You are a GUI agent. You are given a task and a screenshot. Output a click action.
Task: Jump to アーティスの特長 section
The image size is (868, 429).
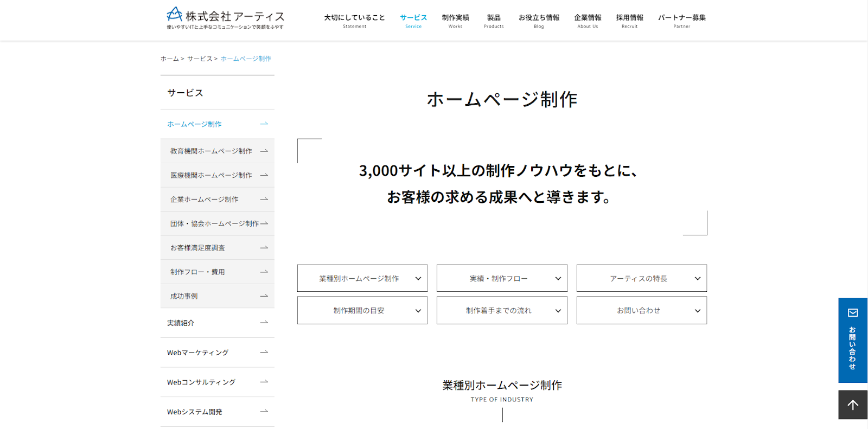pos(642,278)
